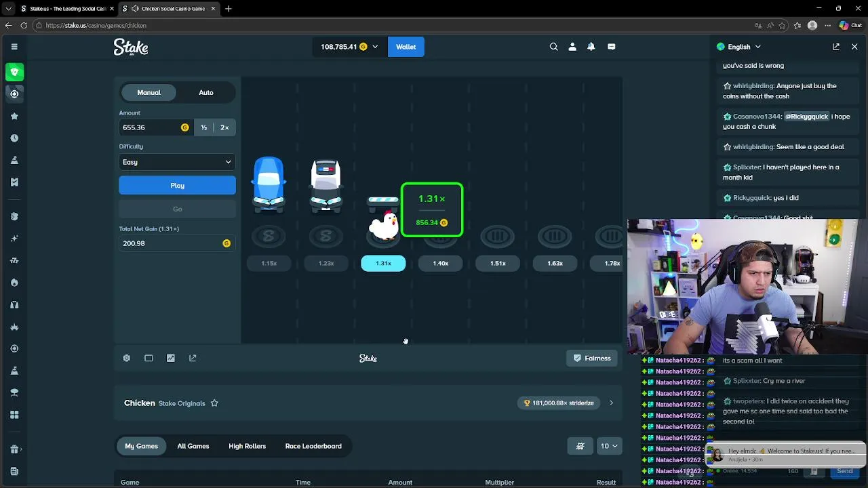This screenshot has width=868, height=488.
Task: Add Chicken to favorites with star icon
Action: [x=214, y=403]
